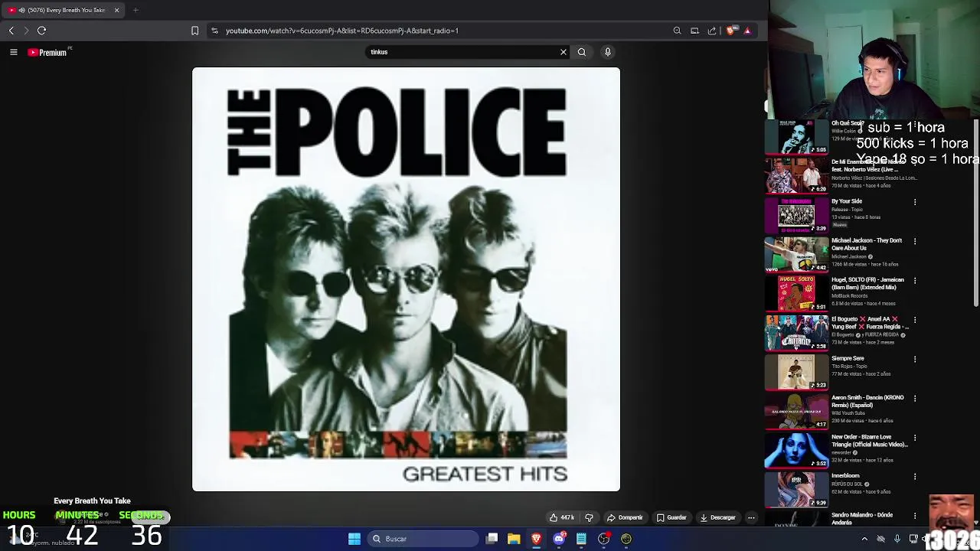Open options for New Order Bizarre Love Triangle
980x551 pixels.
[x=915, y=438]
